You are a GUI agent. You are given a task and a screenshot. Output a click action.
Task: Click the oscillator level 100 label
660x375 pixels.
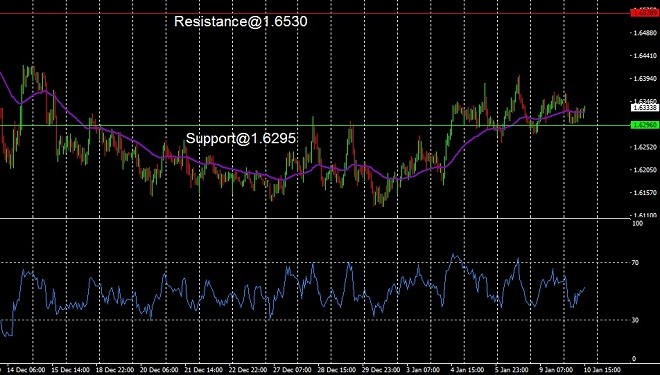637,223
